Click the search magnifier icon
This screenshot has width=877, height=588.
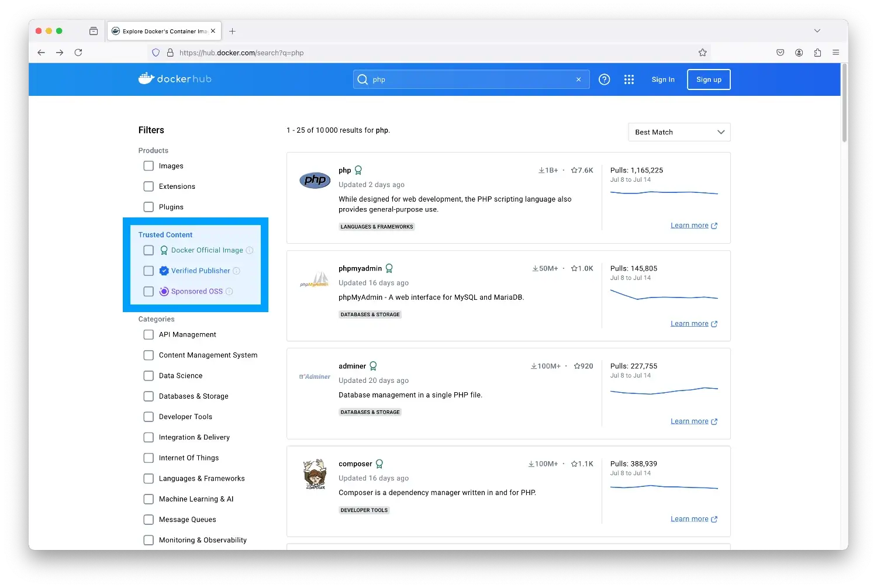(x=362, y=79)
